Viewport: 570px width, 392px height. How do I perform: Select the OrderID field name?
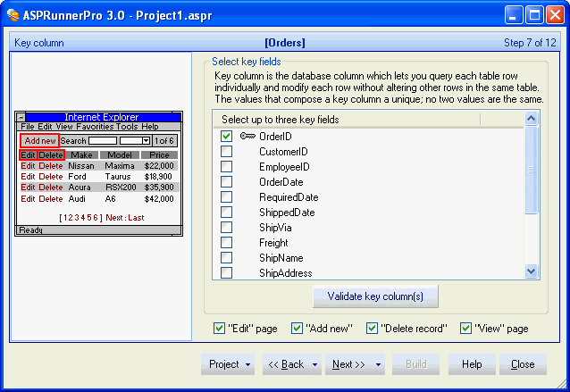pos(275,137)
